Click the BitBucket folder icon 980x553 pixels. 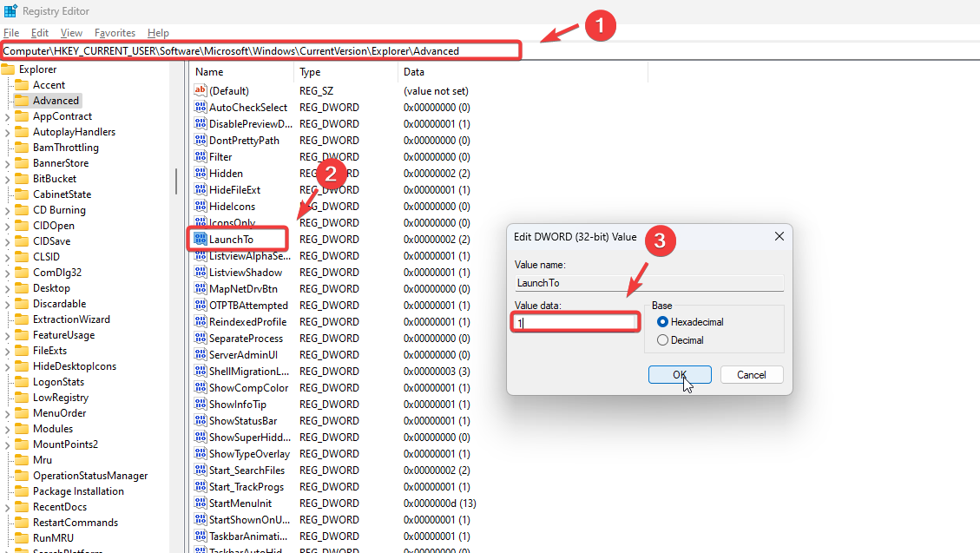pos(22,178)
